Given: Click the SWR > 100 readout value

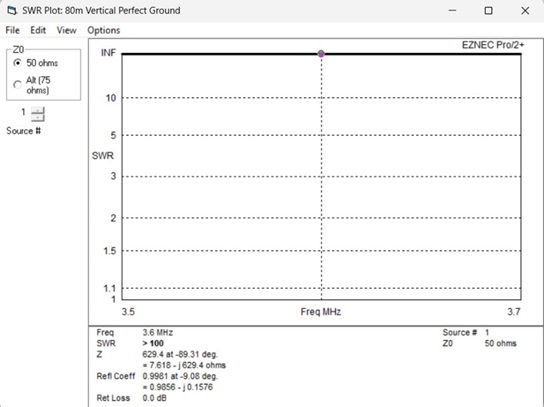Looking at the screenshot, I should 153,344.
